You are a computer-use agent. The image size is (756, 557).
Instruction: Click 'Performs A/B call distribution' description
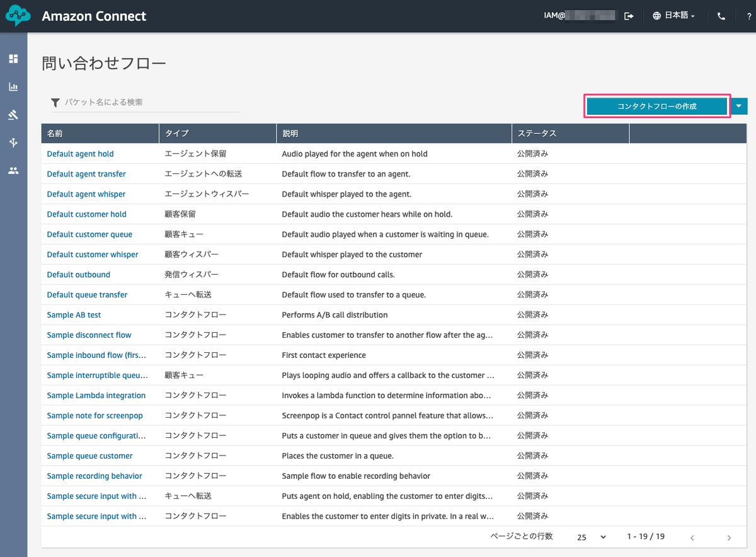coord(335,315)
